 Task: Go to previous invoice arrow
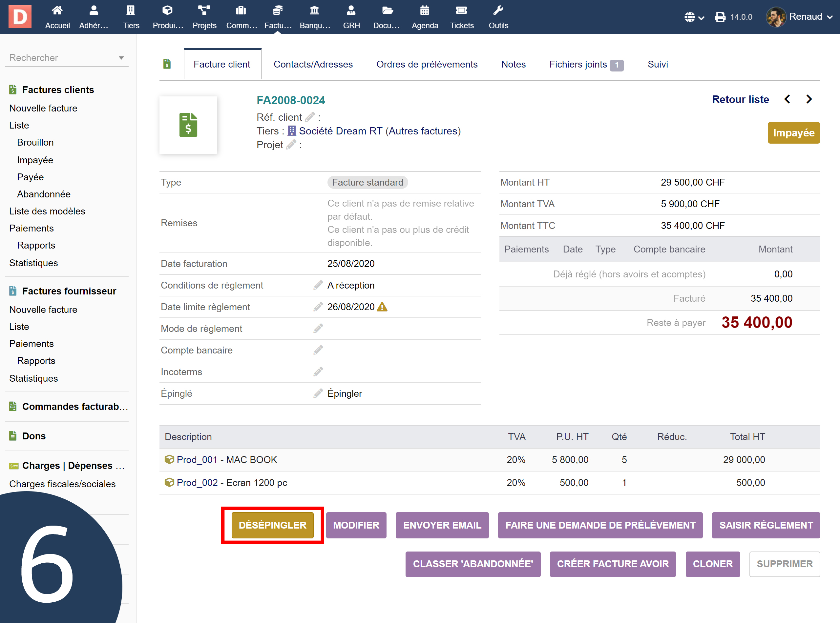787,99
